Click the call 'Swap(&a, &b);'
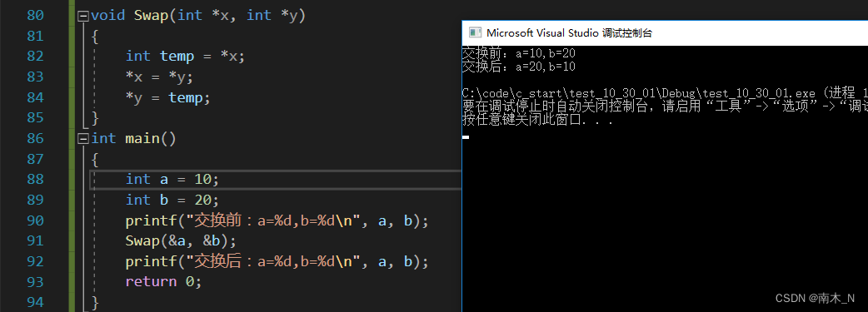868x312 pixels. (x=181, y=240)
